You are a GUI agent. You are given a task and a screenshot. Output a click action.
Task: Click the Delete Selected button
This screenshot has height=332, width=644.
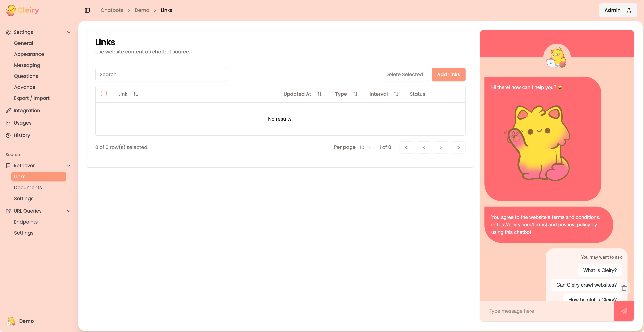click(404, 74)
